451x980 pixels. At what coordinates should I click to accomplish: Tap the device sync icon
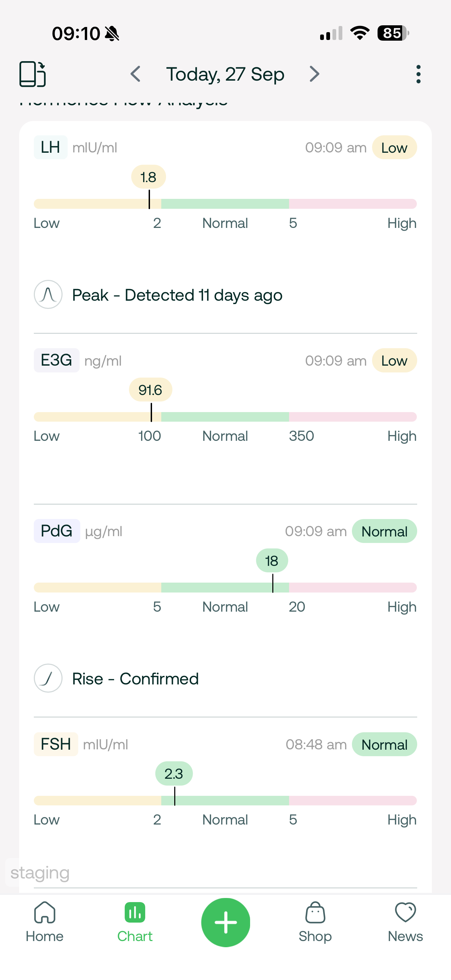coord(33,74)
